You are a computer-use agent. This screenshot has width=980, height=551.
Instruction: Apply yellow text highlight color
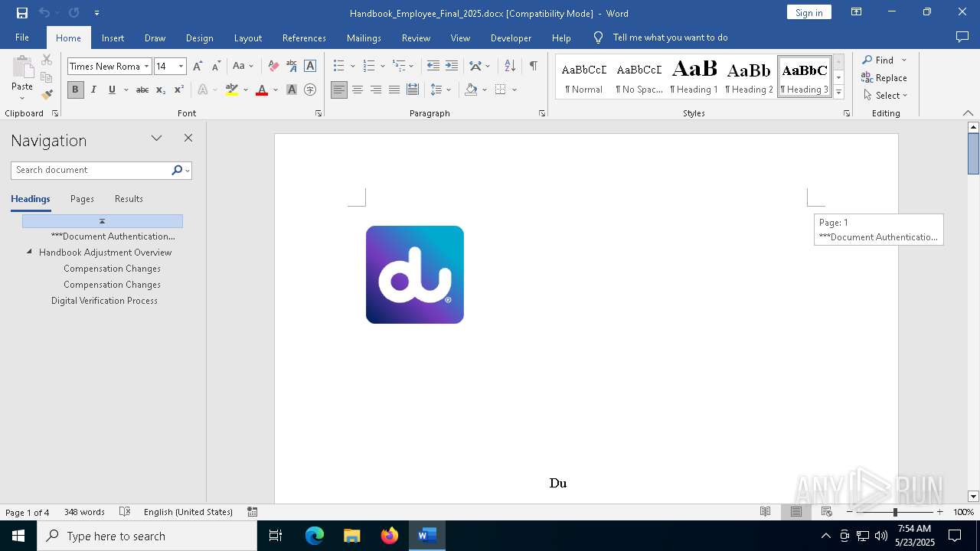[232, 90]
